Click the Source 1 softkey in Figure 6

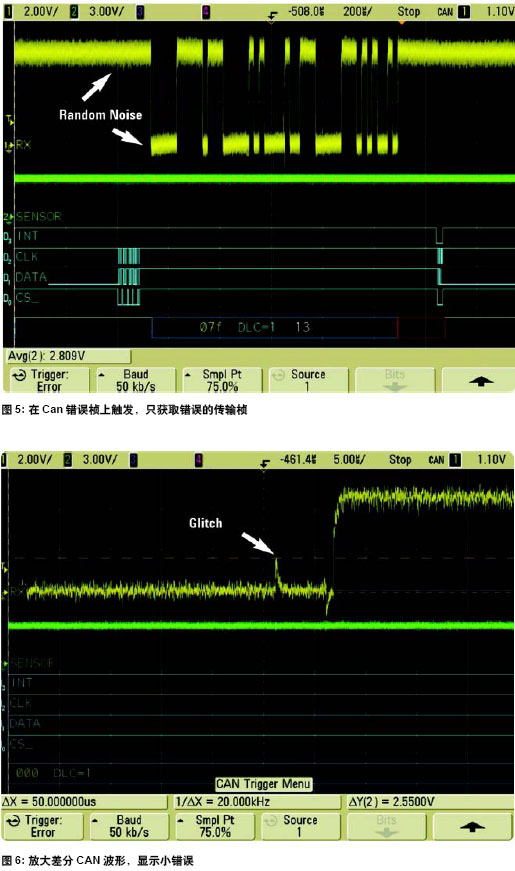[300, 826]
